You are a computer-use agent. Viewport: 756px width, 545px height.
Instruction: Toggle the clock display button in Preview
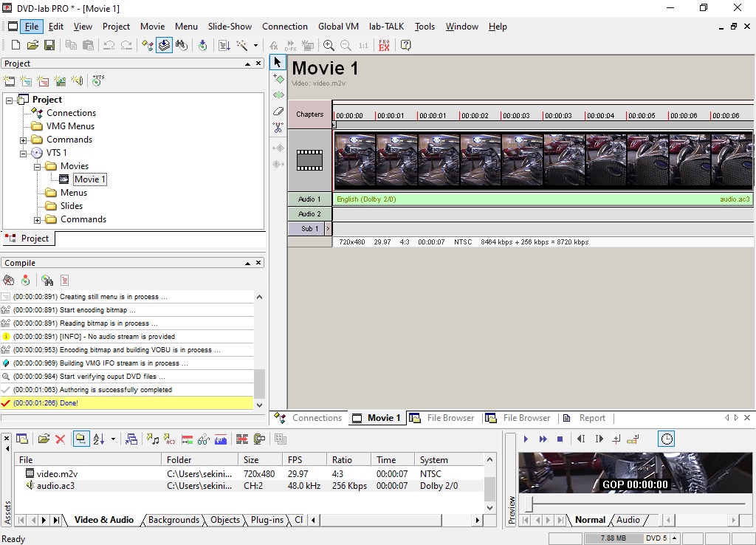[x=667, y=439]
